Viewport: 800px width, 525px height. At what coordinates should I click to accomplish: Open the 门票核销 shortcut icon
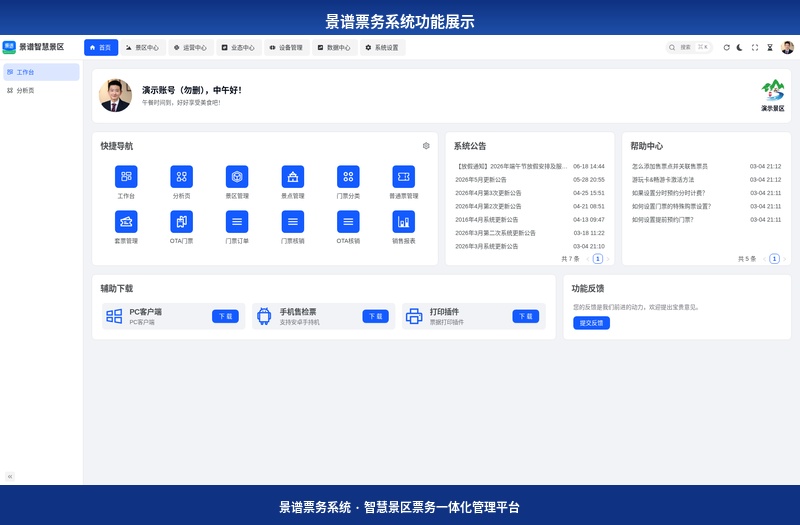click(x=293, y=221)
